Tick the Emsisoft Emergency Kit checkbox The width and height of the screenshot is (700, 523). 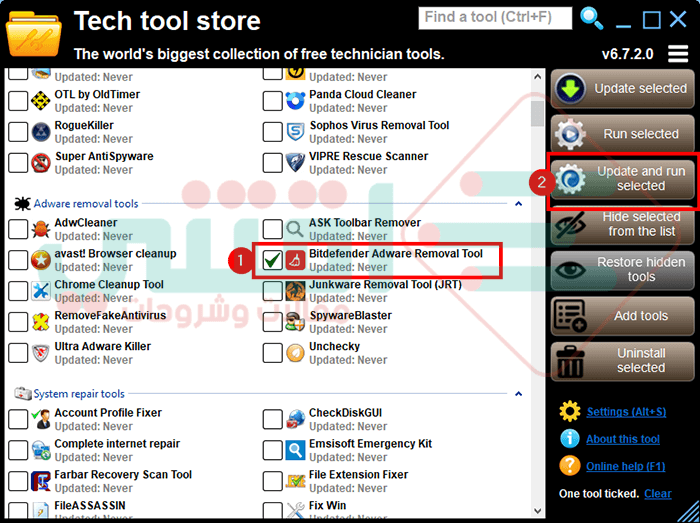coord(272,450)
